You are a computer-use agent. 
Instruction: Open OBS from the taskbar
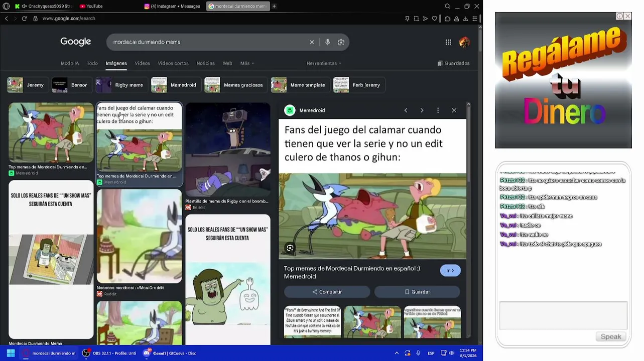109,353
